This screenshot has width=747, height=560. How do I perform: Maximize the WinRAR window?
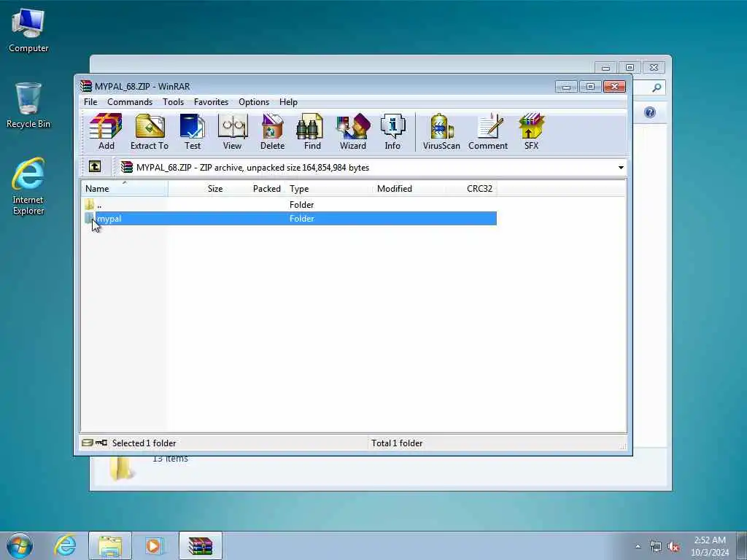[590, 87]
